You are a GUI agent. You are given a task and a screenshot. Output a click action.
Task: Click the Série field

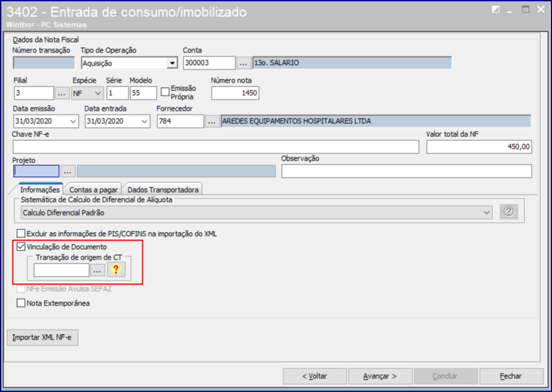117,93
